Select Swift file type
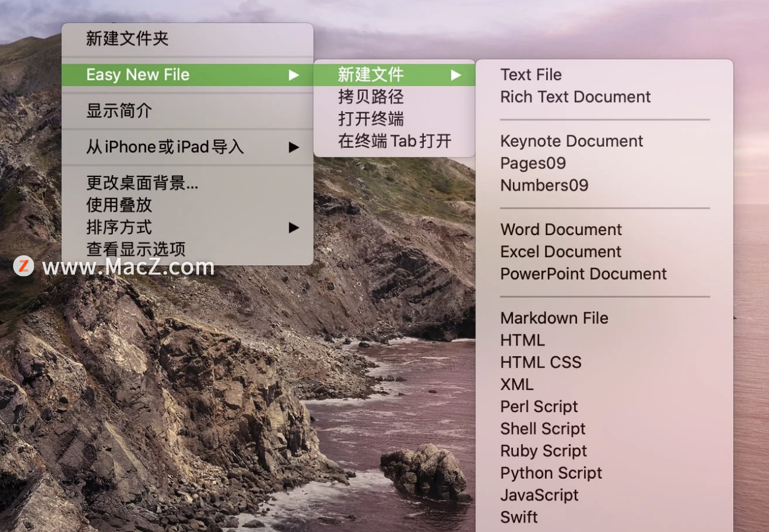Image resolution: width=769 pixels, height=532 pixels. point(604,517)
